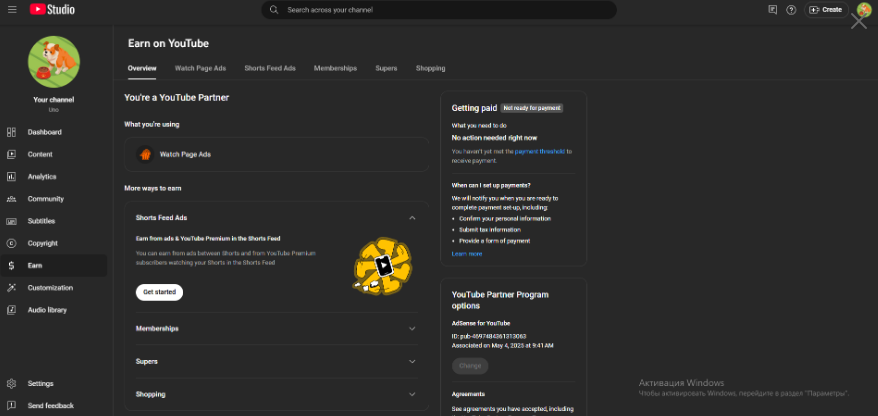Switch to the Shorts Feed Ads tab

click(270, 68)
